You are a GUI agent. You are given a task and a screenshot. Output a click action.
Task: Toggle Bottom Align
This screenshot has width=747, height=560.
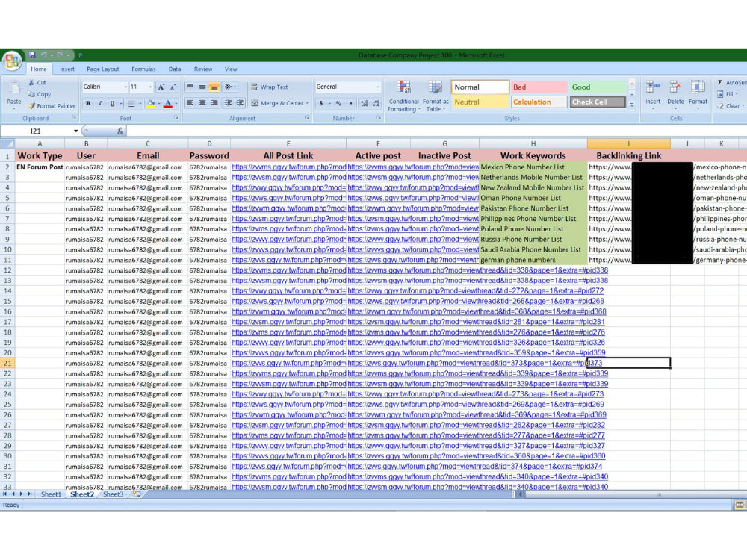tap(214, 87)
